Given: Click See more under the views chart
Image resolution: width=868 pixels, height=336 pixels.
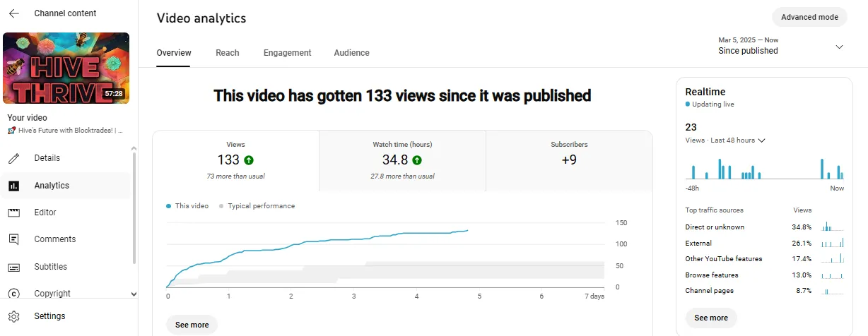Looking at the screenshot, I should (x=192, y=325).
